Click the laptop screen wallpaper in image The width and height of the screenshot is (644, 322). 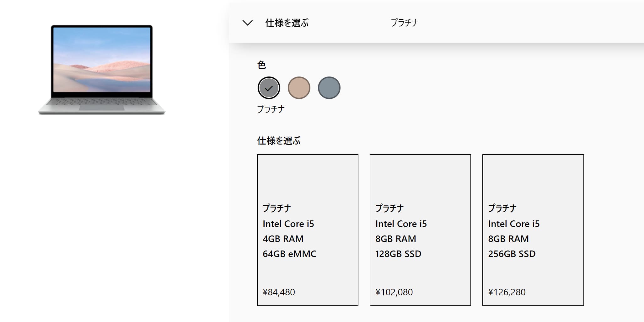102,60
